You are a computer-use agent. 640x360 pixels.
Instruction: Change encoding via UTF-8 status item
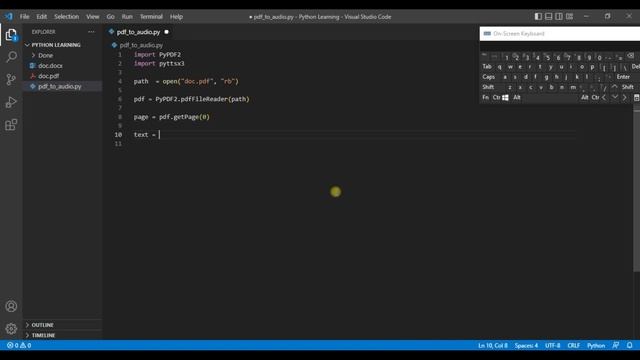point(552,345)
